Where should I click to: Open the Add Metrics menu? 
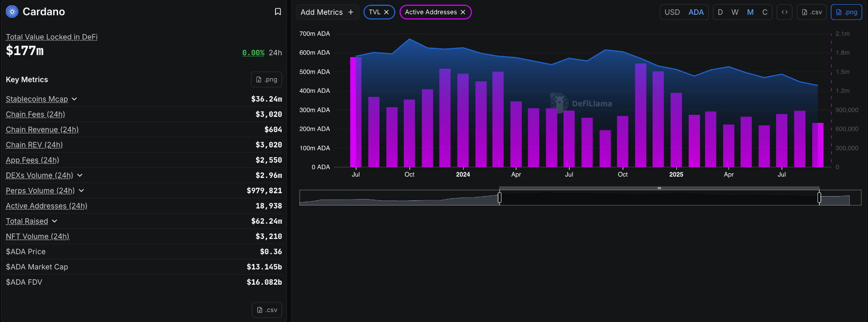(x=327, y=12)
